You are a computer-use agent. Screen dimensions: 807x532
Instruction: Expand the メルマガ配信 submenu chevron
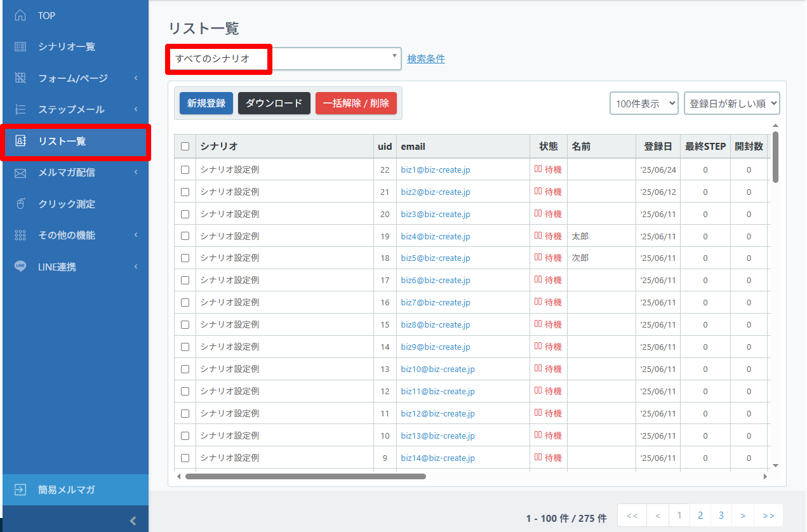(136, 173)
